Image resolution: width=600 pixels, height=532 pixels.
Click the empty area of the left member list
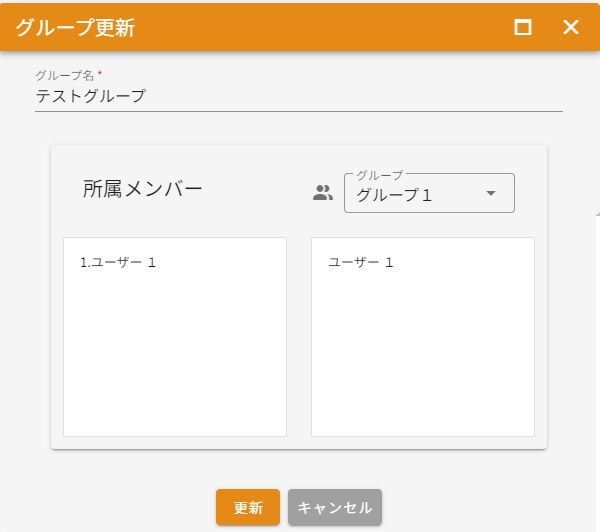pos(175,360)
